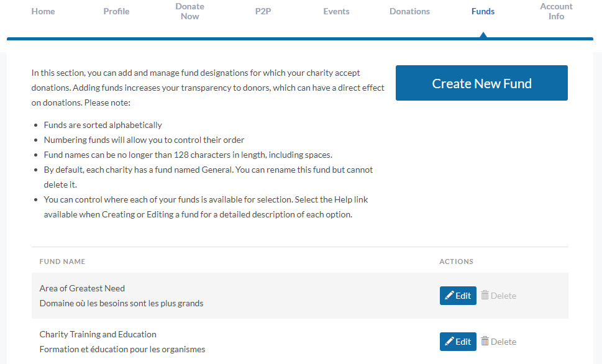Select the P2P tab
This screenshot has width=602, height=364.
pyautogui.click(x=263, y=11)
